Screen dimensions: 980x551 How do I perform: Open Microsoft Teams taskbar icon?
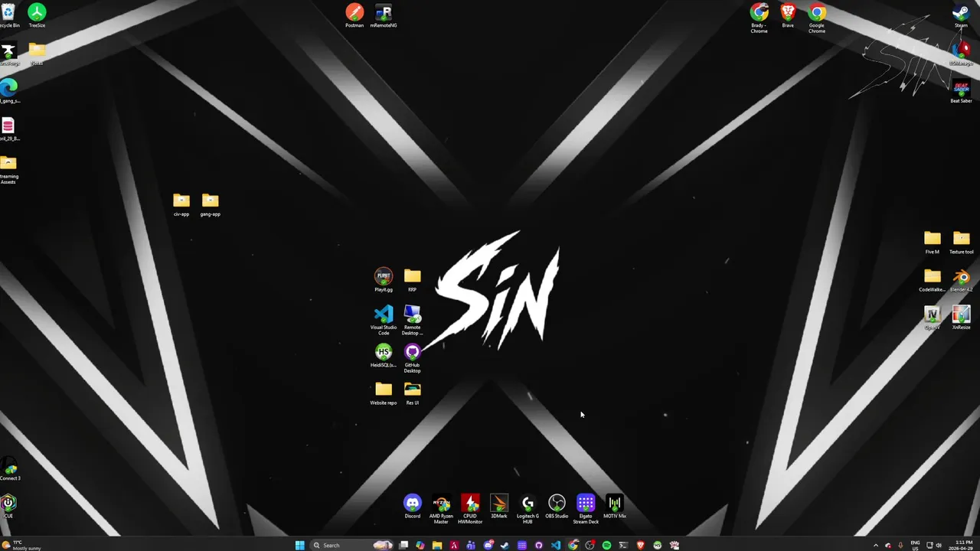[471, 545]
